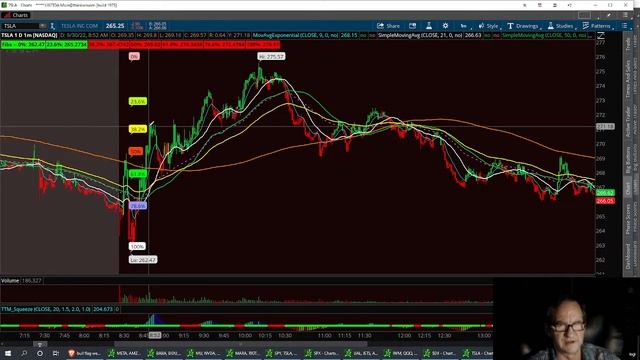The width and height of the screenshot is (640, 360).
Task: Open chart settings gear icon
Action: point(445,26)
